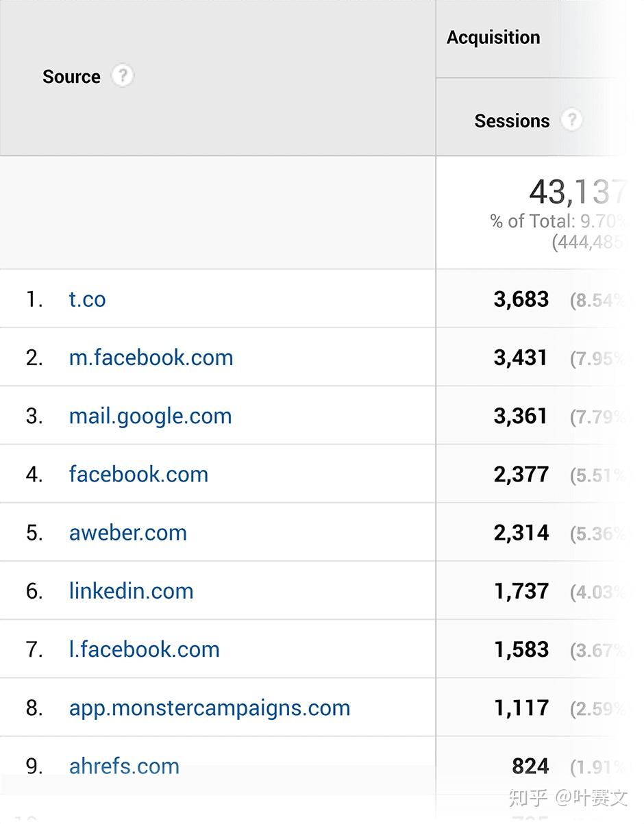644x824 pixels.
Task: Open the mail.google.com source link
Action: tap(150, 416)
